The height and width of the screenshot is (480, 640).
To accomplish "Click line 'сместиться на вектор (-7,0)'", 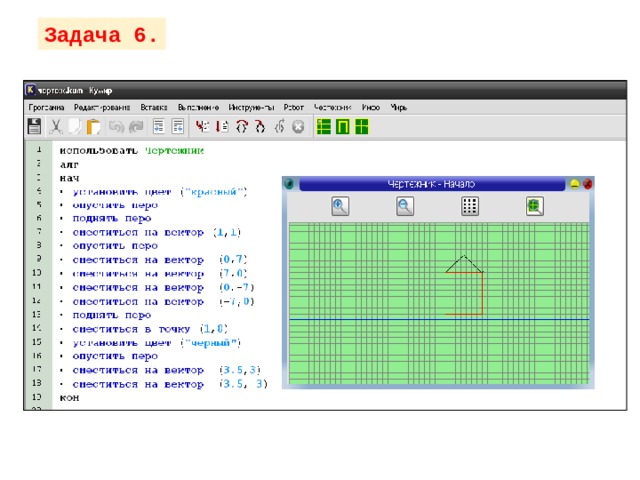I will pos(163,302).
